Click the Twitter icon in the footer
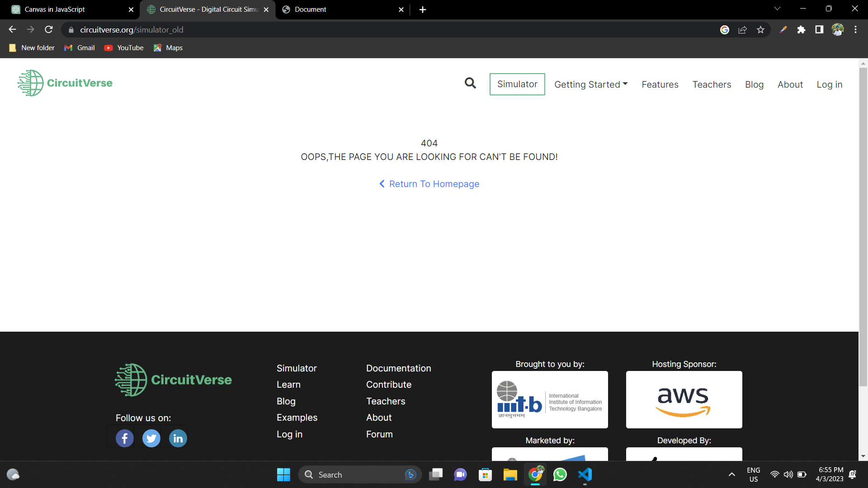 tap(151, 438)
